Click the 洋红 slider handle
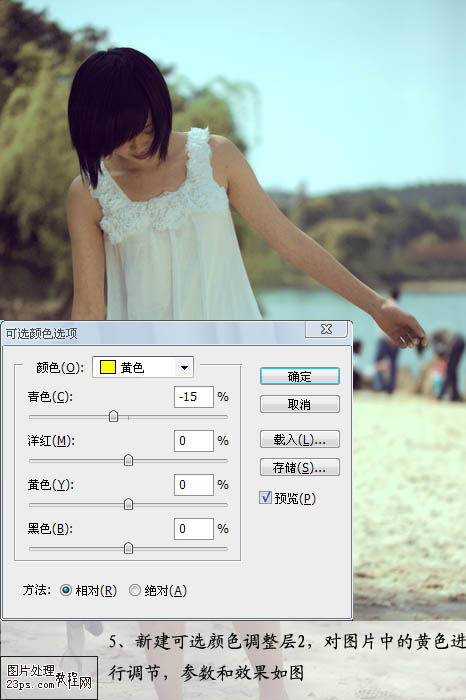This screenshot has width=466, height=700. [128, 460]
